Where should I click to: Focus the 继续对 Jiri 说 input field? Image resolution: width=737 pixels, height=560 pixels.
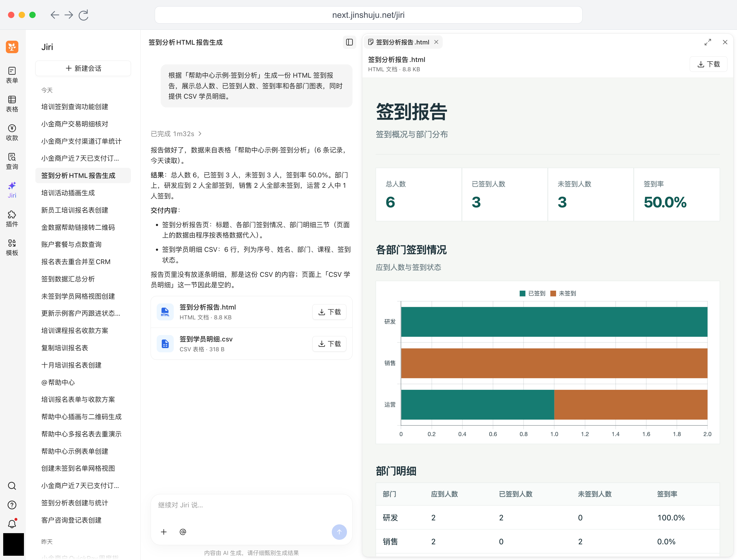pos(251,505)
